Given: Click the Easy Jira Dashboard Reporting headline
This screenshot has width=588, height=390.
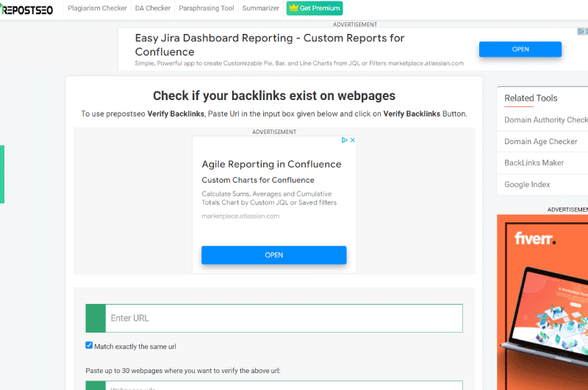Looking at the screenshot, I should tap(270, 45).
